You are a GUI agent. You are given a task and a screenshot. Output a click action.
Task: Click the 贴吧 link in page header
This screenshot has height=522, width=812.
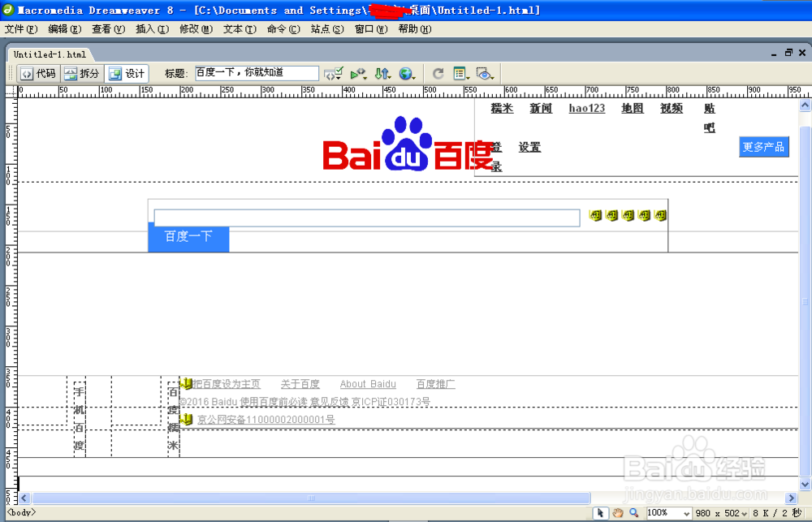pyautogui.click(x=710, y=118)
